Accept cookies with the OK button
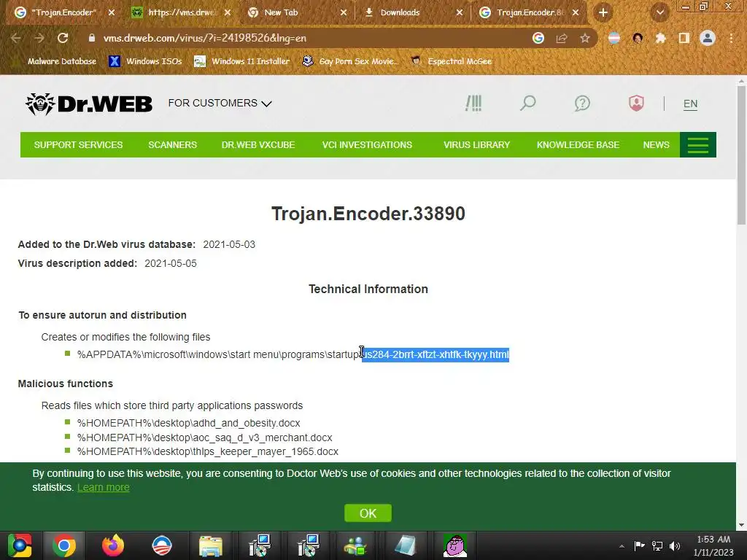The height and width of the screenshot is (560, 747). tap(368, 513)
